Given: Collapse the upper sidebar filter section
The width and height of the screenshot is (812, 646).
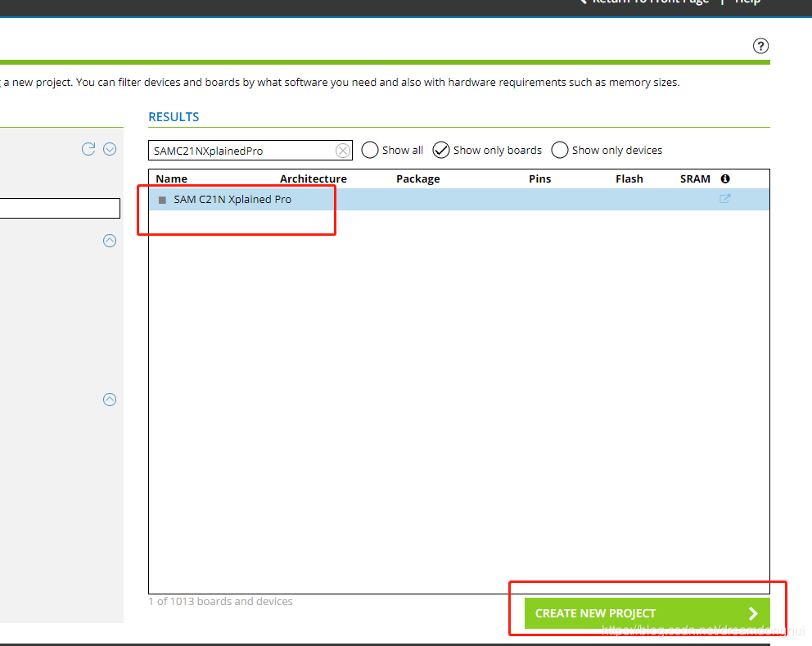Looking at the screenshot, I should (110, 241).
